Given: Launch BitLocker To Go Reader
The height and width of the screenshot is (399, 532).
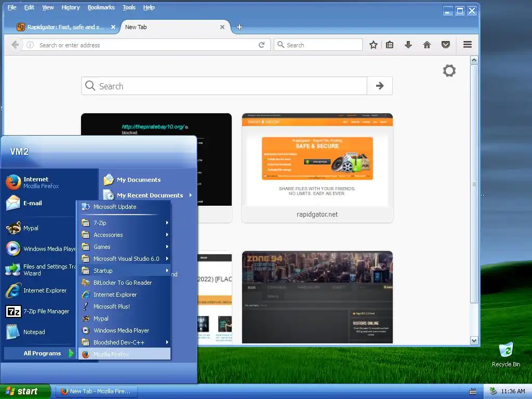Looking at the screenshot, I should coord(124,283).
